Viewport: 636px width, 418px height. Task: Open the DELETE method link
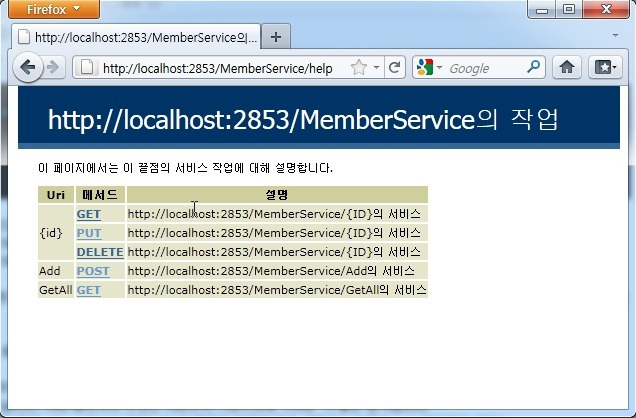[100, 252]
